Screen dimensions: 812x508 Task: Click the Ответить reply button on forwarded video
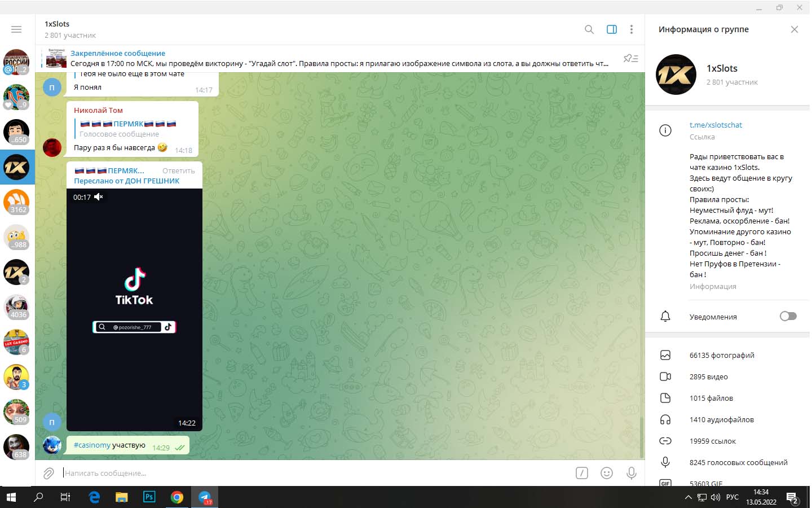pos(178,171)
